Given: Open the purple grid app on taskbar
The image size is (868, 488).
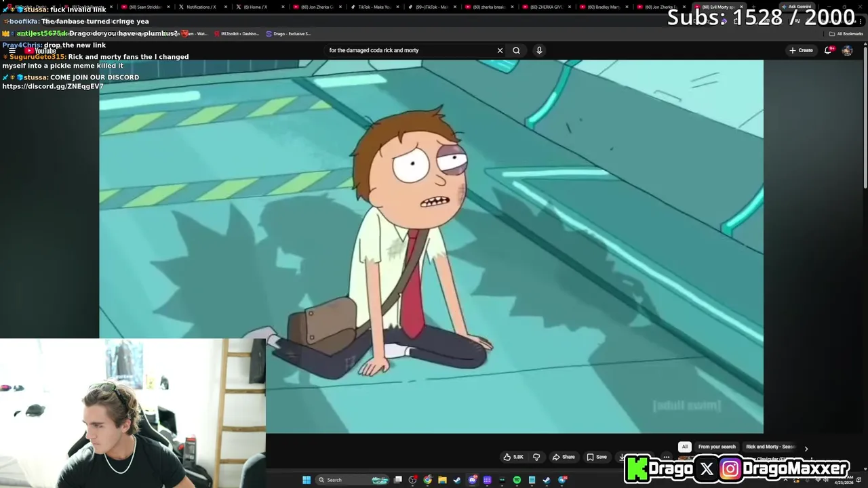Looking at the screenshot, I should pos(487,480).
